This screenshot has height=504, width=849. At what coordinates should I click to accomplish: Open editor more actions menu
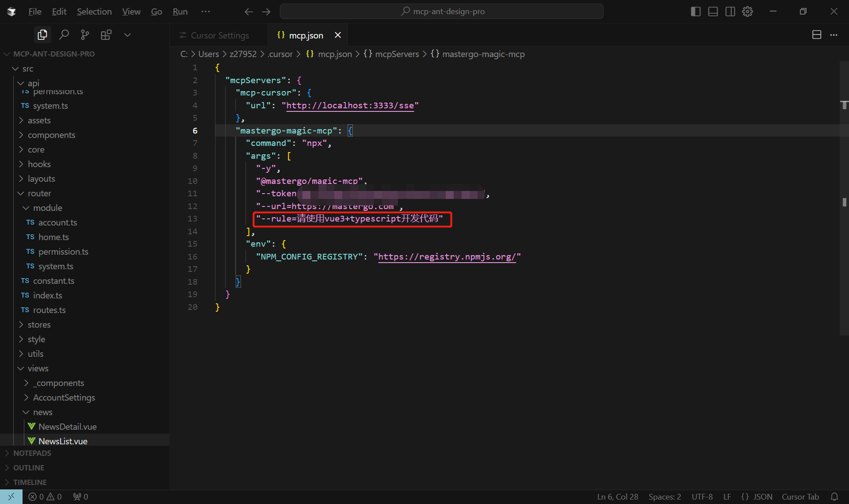point(834,35)
